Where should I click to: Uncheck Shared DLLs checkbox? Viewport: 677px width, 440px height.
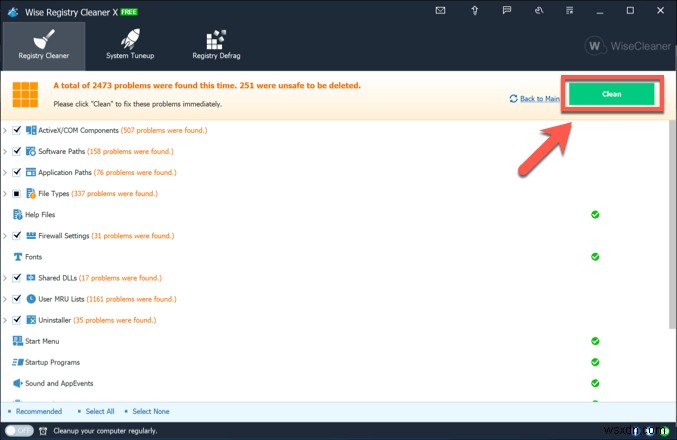pos(16,278)
